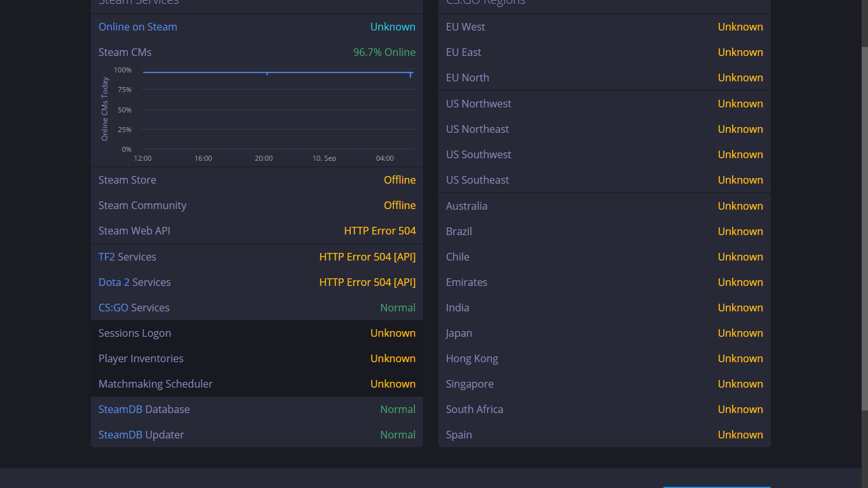Click the Unknown status for Australia

740,206
